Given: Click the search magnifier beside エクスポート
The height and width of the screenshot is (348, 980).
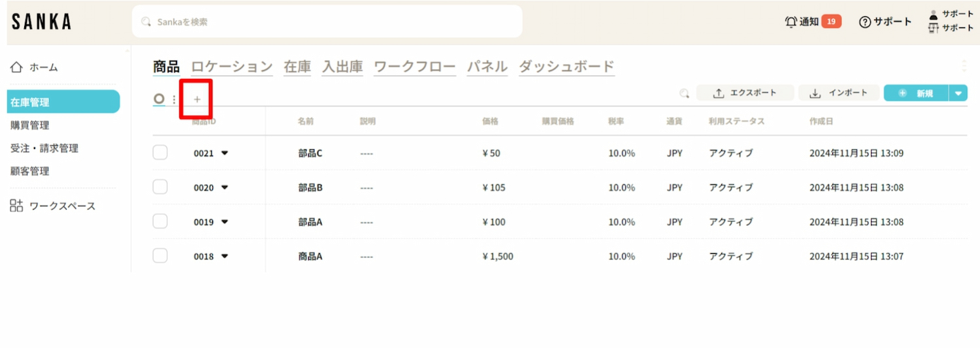Looking at the screenshot, I should coord(684,93).
